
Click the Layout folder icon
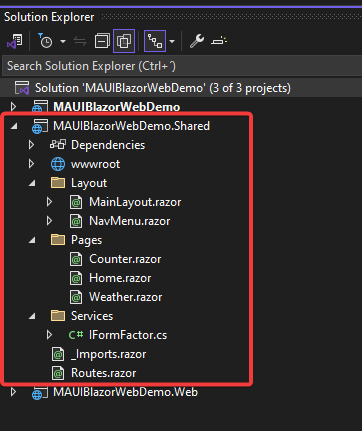pos(58,183)
